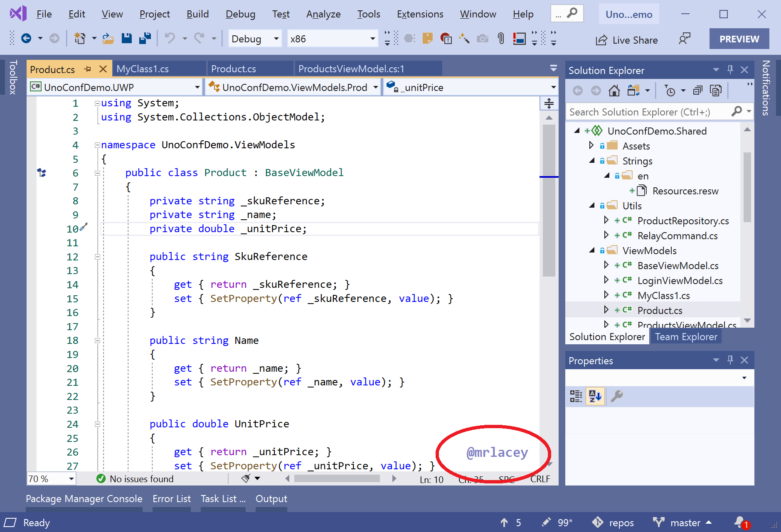The width and height of the screenshot is (781, 532).
Task: Click the Solution Explorer vertical scrollbar thumb
Action: click(x=747, y=187)
